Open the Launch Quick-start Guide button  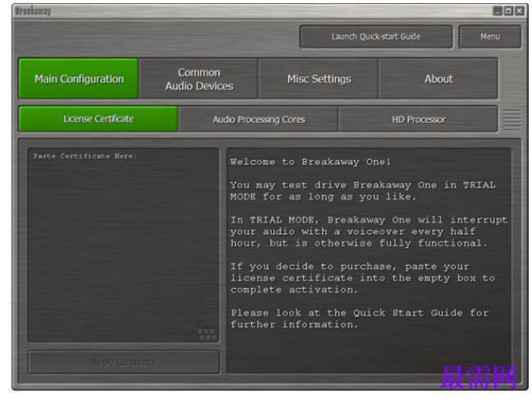[x=376, y=37]
